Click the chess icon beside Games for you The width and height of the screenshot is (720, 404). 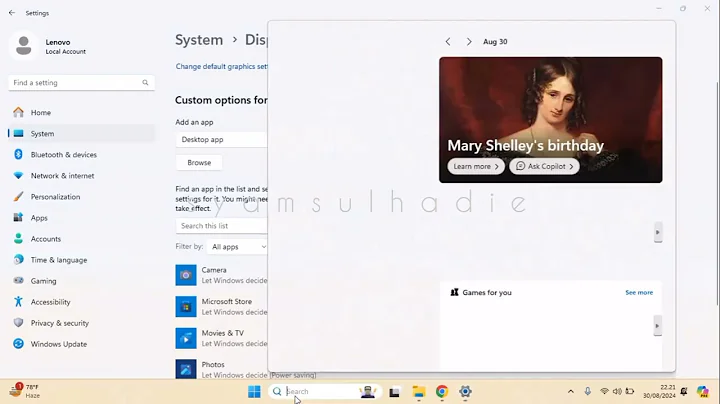[455, 292]
